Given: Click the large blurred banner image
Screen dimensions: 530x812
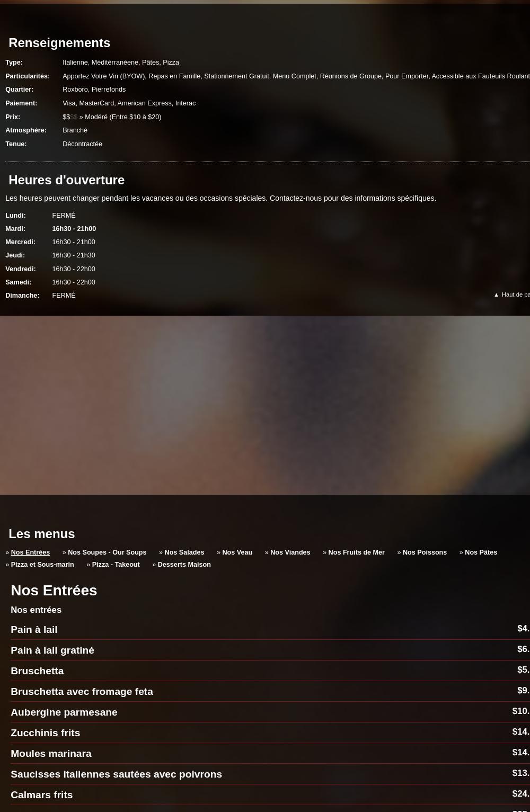Looking at the screenshot, I should point(265,405).
